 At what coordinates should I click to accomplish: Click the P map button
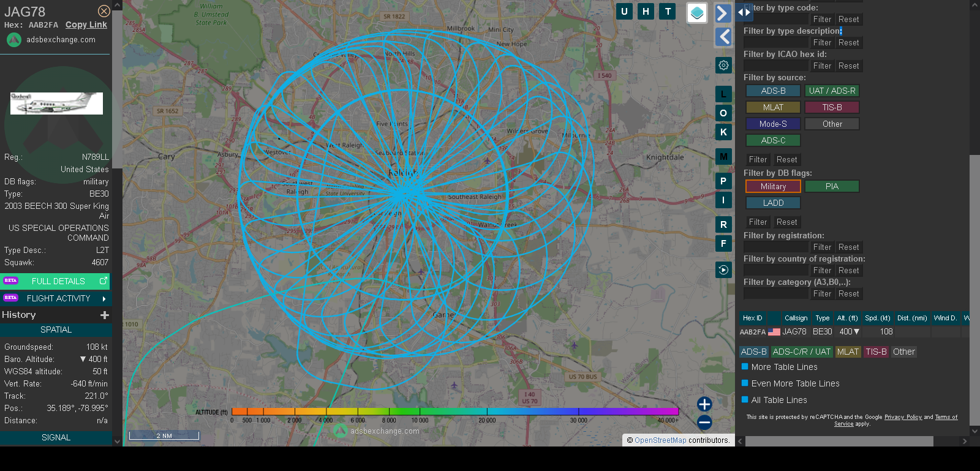point(724,181)
